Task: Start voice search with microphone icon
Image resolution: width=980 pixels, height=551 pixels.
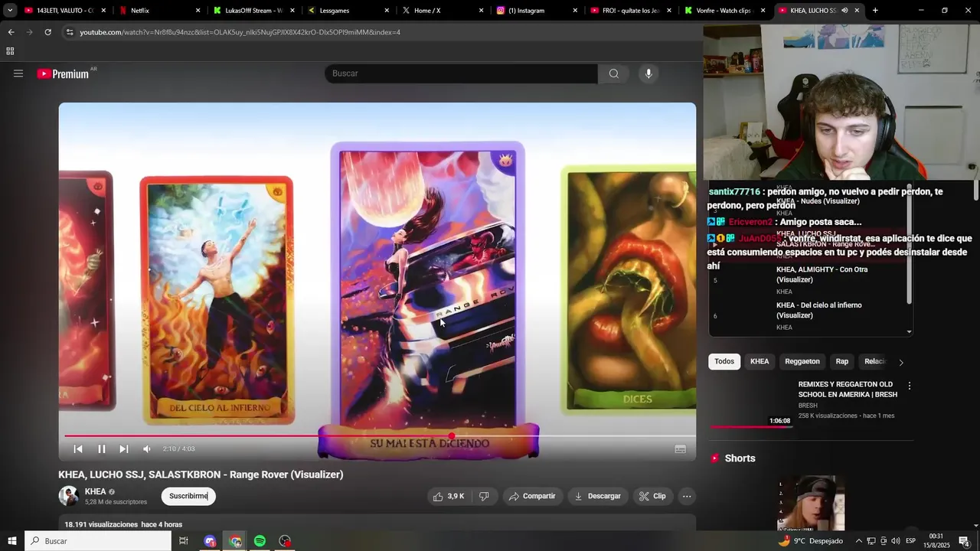Action: [x=648, y=73]
